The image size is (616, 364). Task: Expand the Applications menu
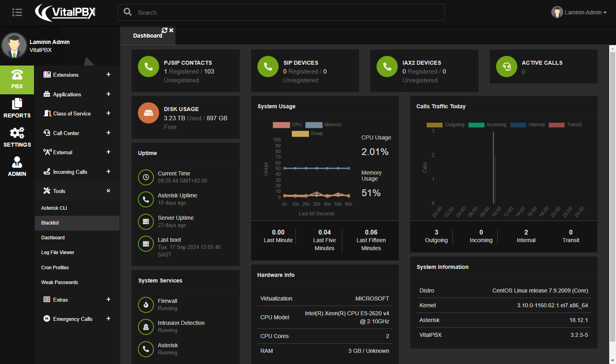pyautogui.click(x=77, y=94)
